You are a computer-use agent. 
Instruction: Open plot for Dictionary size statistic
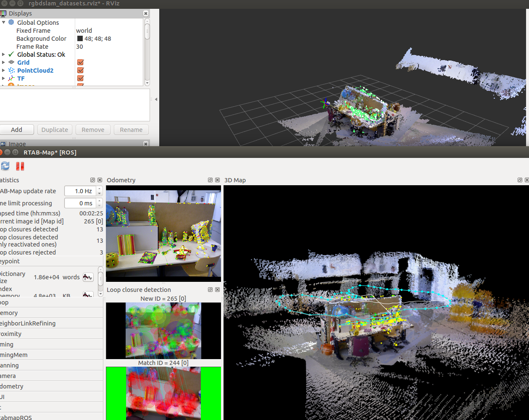(87, 277)
